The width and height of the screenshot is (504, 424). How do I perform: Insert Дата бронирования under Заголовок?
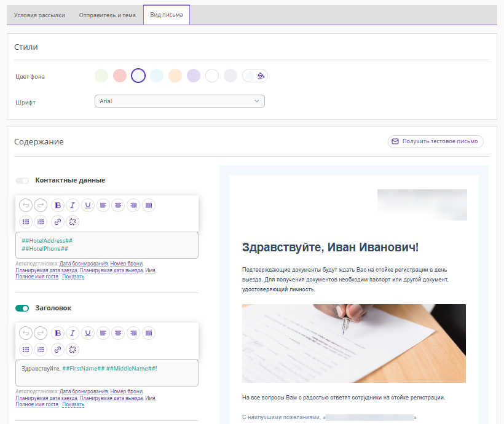pyautogui.click(x=84, y=391)
